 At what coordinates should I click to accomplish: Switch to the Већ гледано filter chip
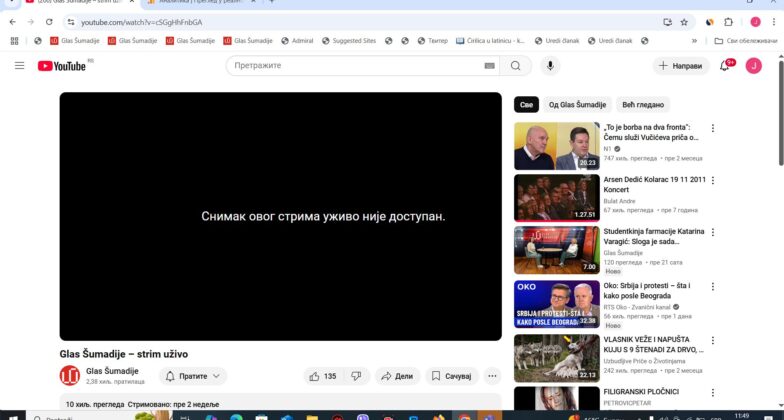[x=642, y=105]
